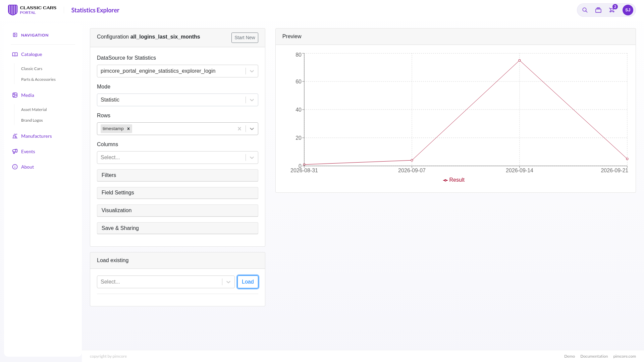
Task: Expand the Filters section
Action: 177,175
